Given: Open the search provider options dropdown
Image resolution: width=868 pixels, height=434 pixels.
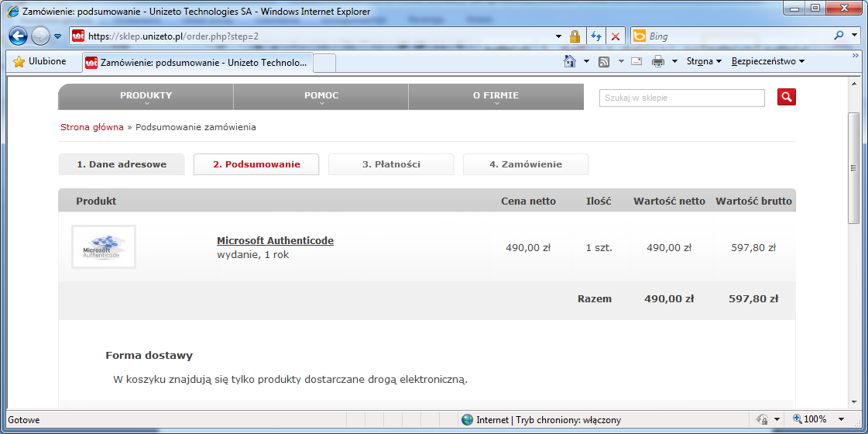Looking at the screenshot, I should pyautogui.click(x=853, y=36).
